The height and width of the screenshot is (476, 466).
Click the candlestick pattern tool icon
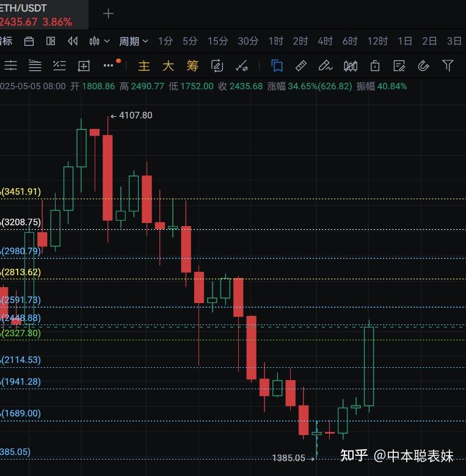click(x=351, y=66)
